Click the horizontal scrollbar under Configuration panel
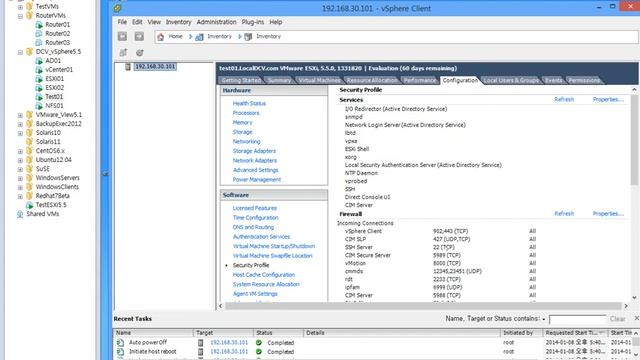 coord(423,306)
